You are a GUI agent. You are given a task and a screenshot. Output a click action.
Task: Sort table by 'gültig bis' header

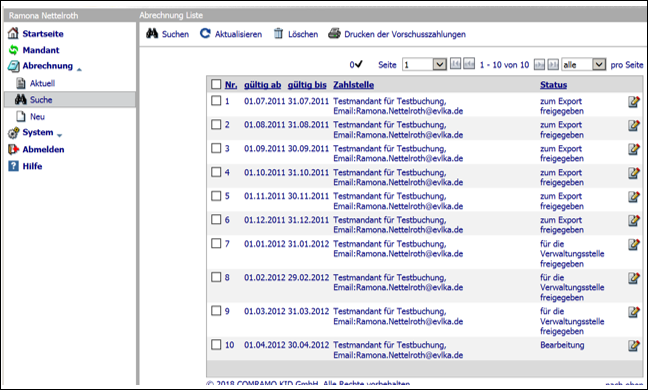307,85
